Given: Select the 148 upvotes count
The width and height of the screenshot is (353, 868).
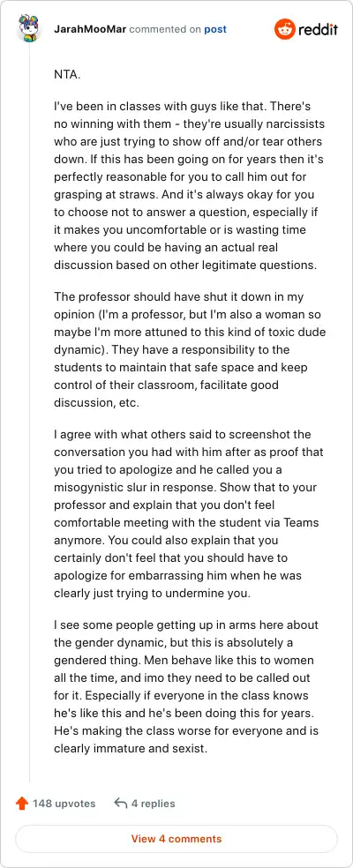Looking at the screenshot, I should [x=64, y=804].
